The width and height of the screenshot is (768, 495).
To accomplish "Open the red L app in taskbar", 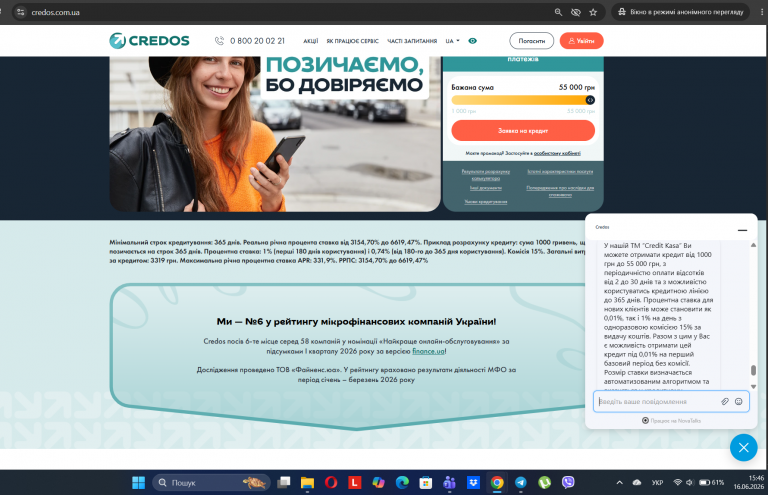I will coord(355,483).
